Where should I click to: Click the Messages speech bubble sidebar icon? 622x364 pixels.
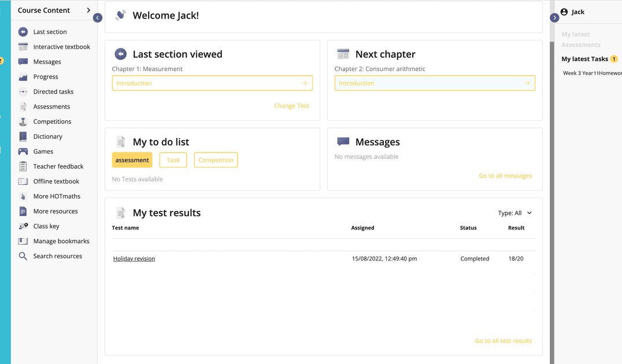(23, 62)
